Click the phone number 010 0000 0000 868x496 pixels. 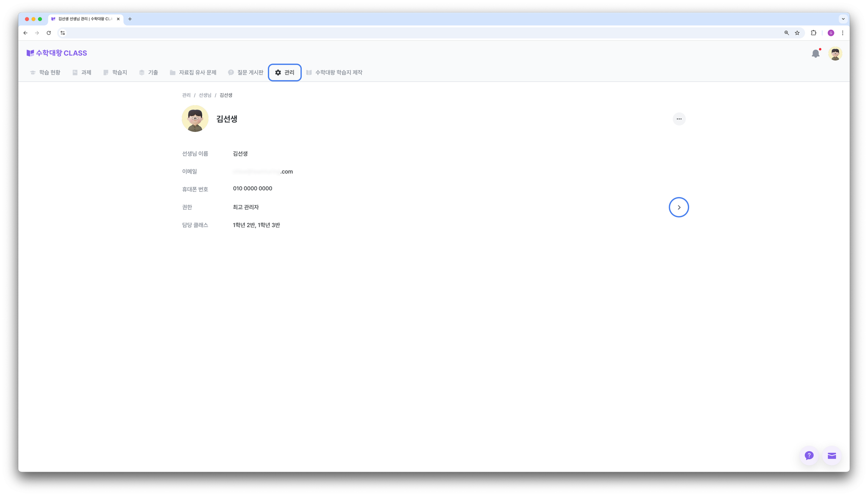coord(253,188)
